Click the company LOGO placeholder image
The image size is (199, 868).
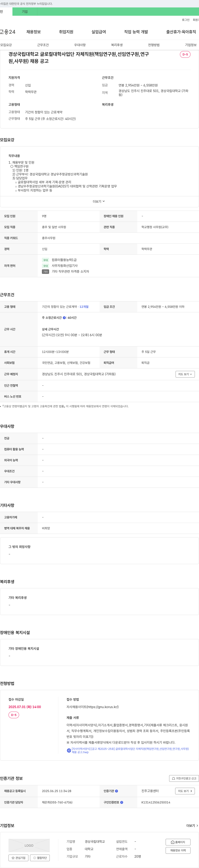(x=29, y=845)
